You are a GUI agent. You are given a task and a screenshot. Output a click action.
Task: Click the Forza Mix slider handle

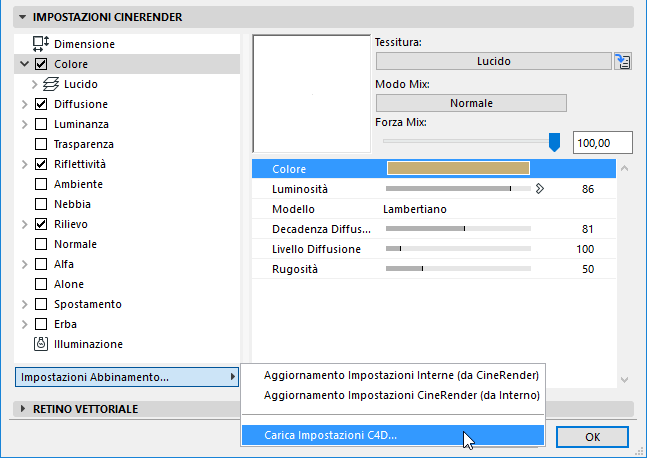pyautogui.click(x=554, y=142)
